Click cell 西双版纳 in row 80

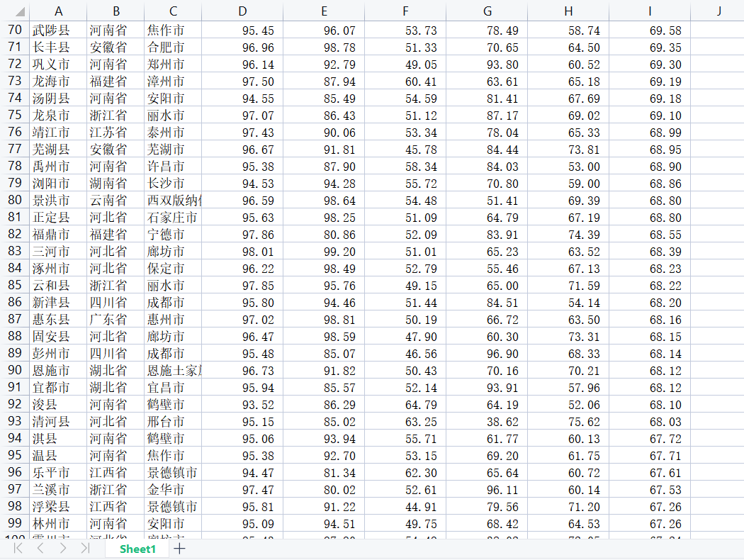click(x=173, y=201)
